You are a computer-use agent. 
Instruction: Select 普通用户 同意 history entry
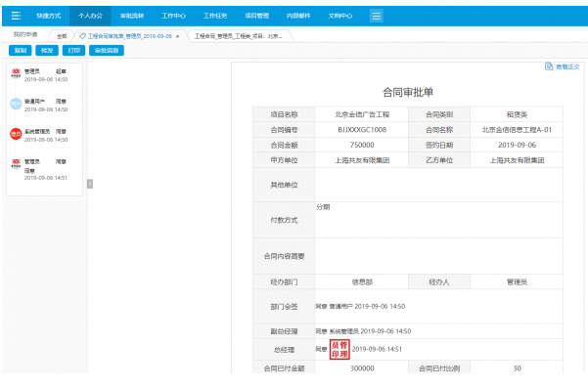(x=45, y=106)
